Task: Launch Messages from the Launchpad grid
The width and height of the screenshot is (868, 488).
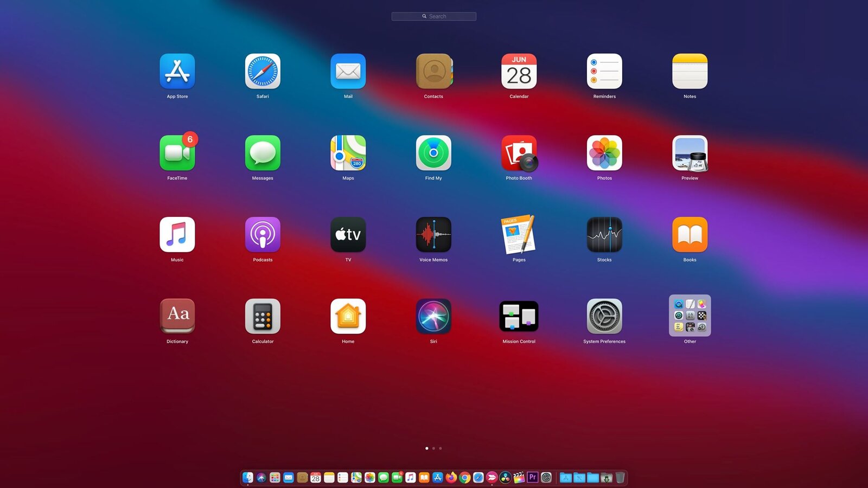Action: click(x=263, y=153)
